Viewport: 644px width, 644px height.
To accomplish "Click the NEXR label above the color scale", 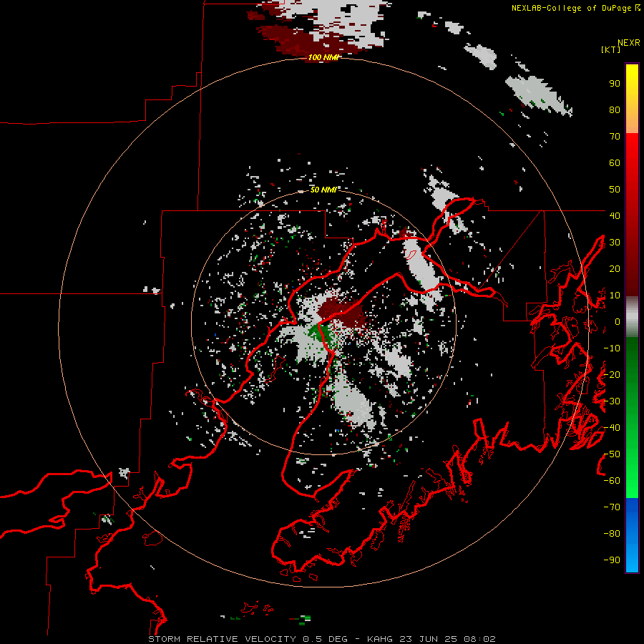I will tap(628, 43).
